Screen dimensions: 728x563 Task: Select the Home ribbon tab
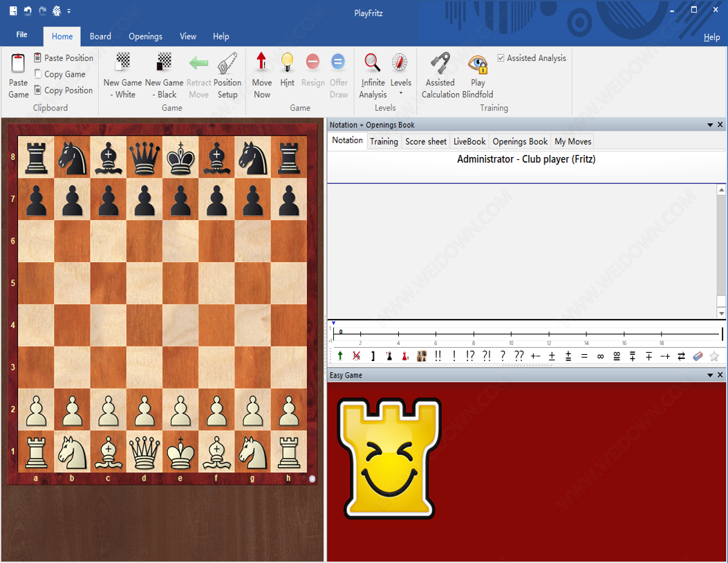tap(62, 36)
